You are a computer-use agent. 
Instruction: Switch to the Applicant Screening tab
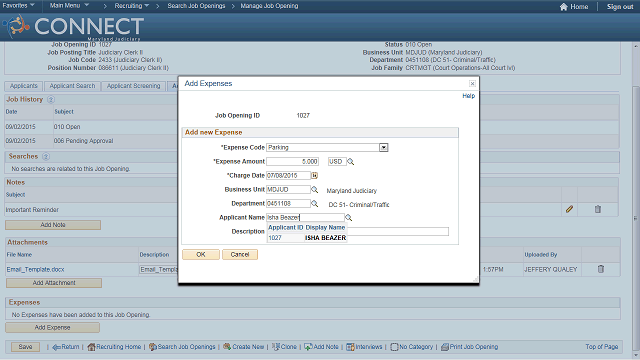tap(133, 86)
